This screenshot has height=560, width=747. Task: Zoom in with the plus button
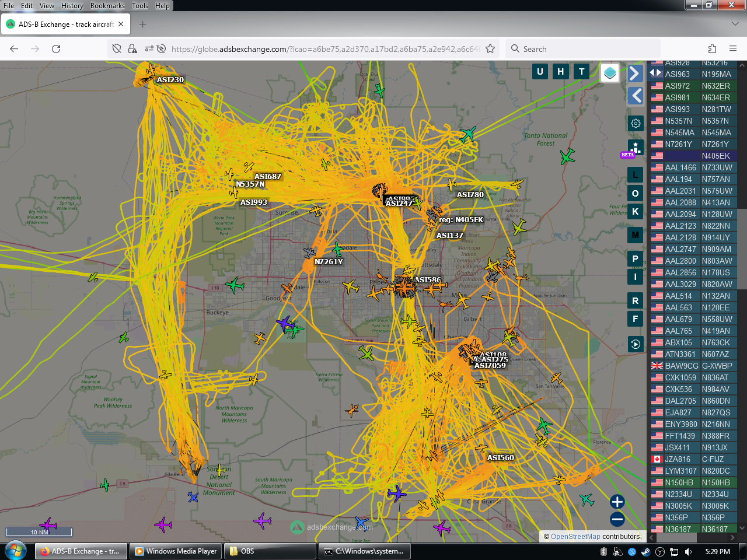(x=617, y=502)
